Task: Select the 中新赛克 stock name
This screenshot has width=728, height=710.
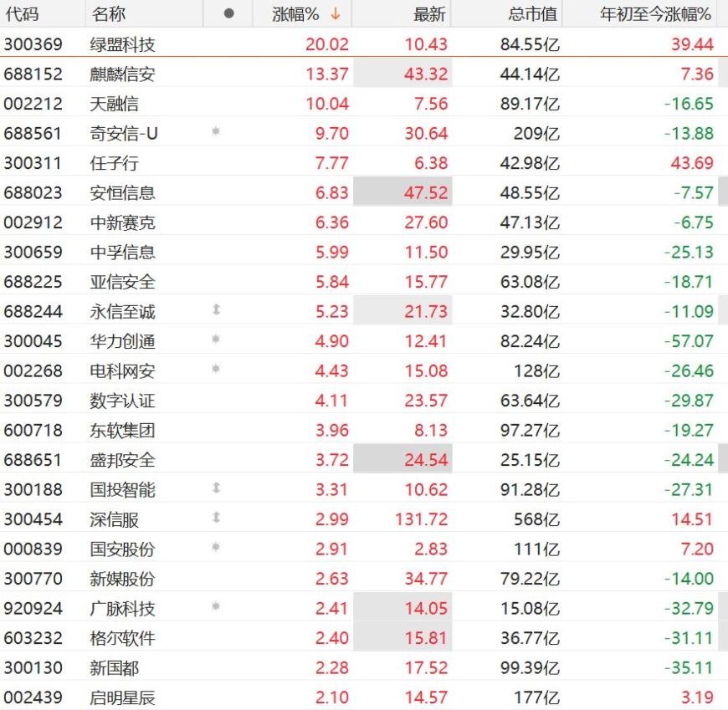Action: click(x=122, y=222)
